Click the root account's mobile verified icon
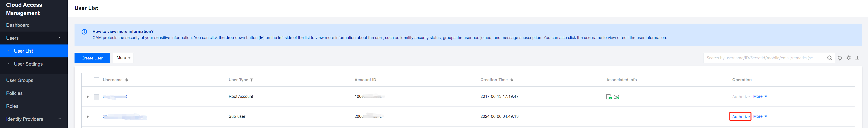Viewport: 868px width, 128px height. coord(609,97)
